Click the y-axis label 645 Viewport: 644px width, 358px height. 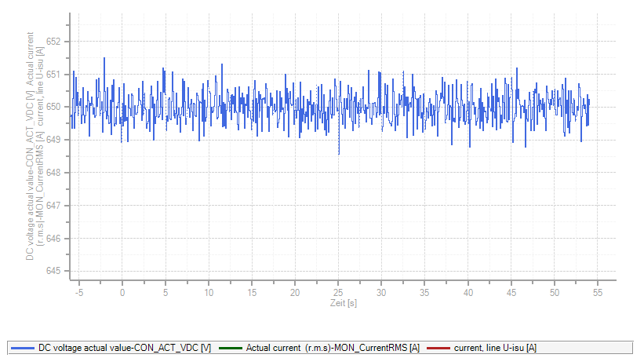53,271
